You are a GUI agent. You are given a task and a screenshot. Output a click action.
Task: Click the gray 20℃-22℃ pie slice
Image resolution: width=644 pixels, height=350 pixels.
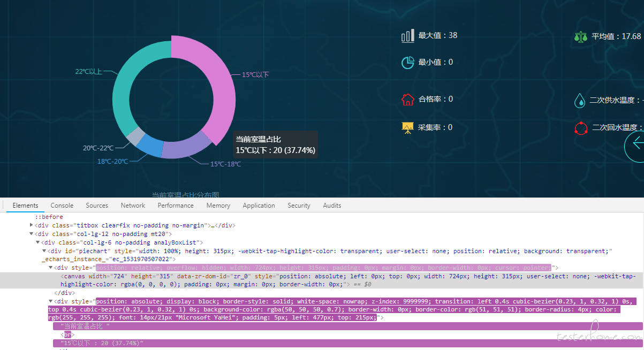coord(135,135)
